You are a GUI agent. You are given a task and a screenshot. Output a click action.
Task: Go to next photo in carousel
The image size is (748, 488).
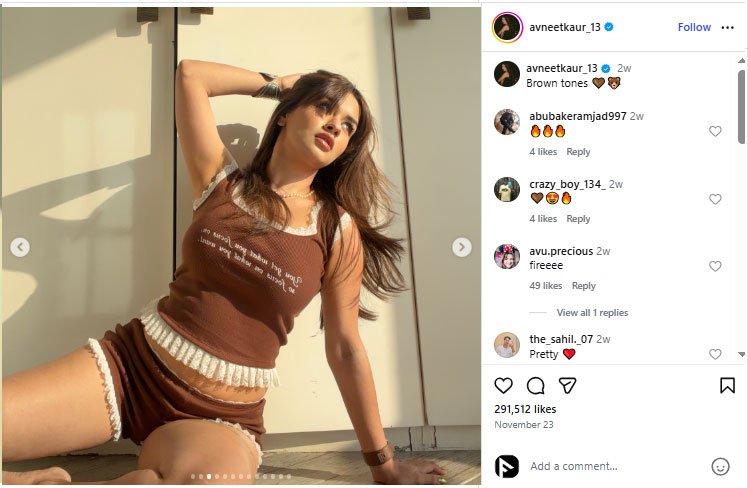[x=461, y=247]
